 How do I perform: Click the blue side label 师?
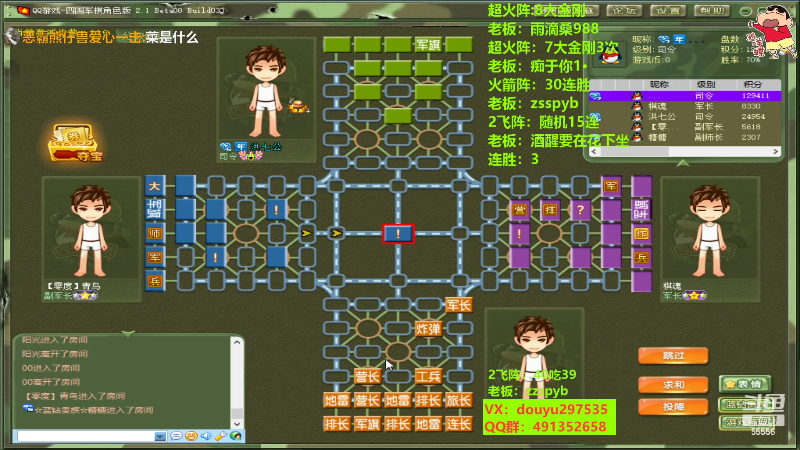[155, 234]
